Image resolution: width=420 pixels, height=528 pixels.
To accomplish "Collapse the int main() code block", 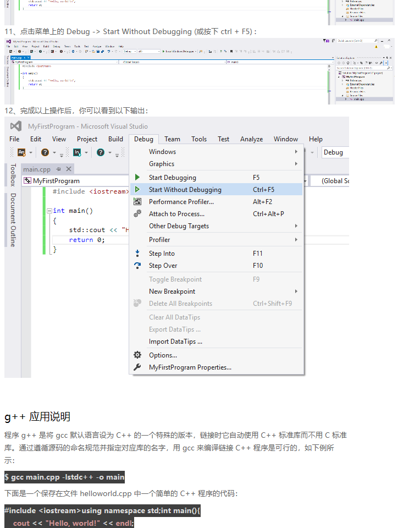I will pyautogui.click(x=49, y=211).
